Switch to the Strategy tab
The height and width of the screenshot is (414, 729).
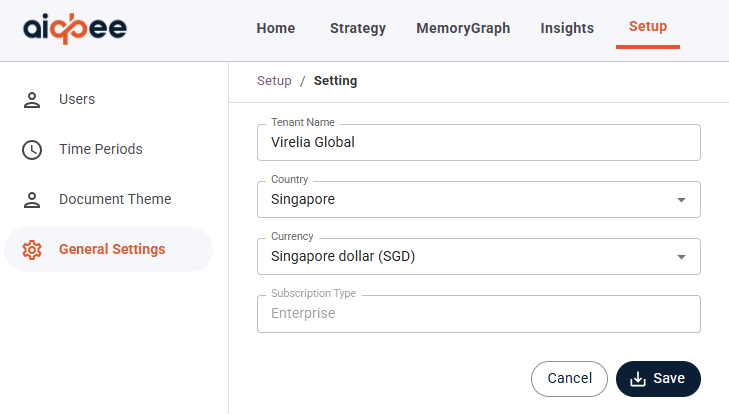[358, 28]
